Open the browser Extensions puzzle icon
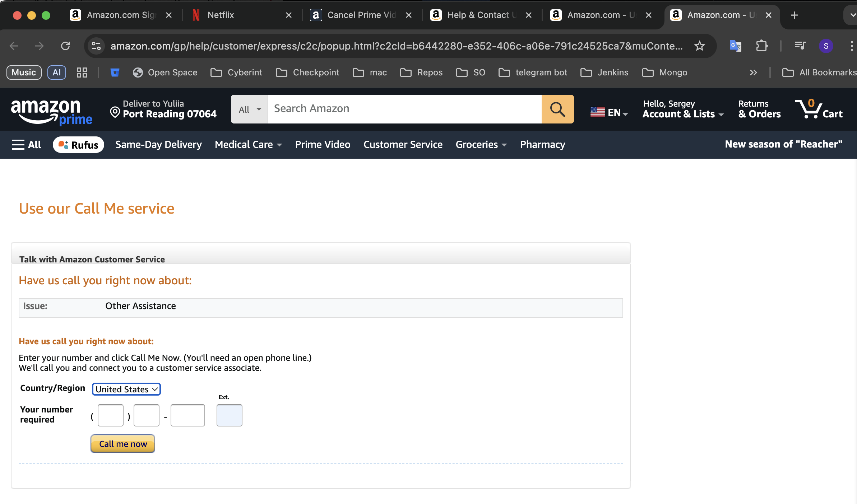Viewport: 857px width, 504px height. (761, 46)
